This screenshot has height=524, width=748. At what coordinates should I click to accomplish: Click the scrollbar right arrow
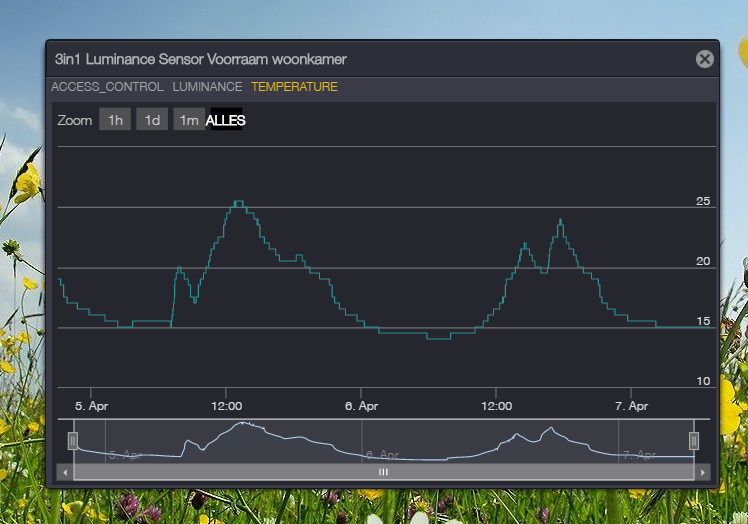(703, 471)
